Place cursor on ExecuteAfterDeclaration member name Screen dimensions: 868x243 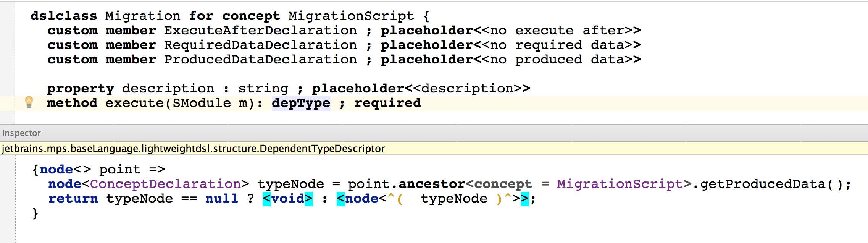click(x=260, y=31)
